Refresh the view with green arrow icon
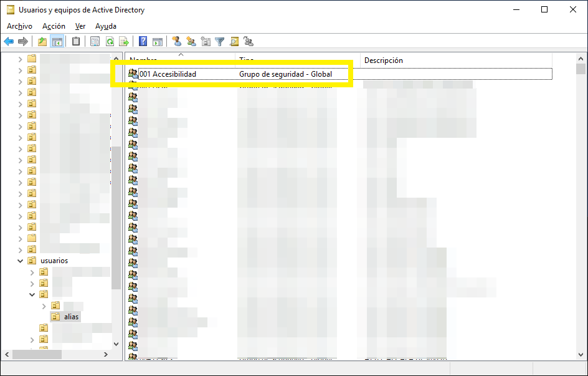Image resolution: width=588 pixels, height=376 pixels. coord(110,41)
